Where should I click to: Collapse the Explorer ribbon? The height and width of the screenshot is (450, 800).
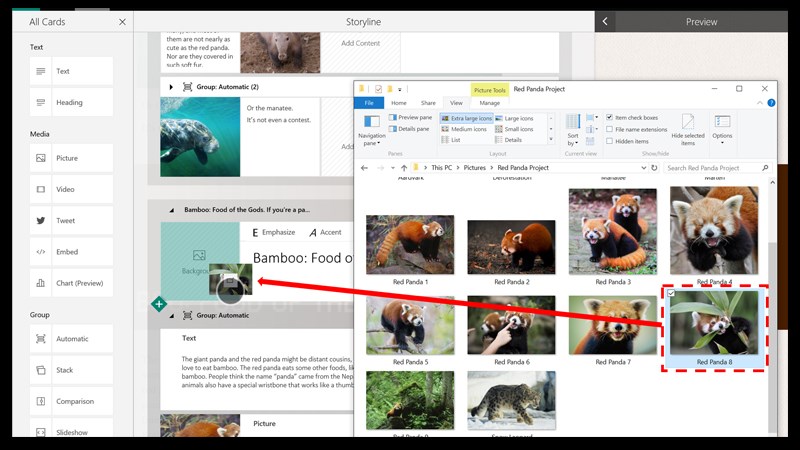[x=760, y=103]
